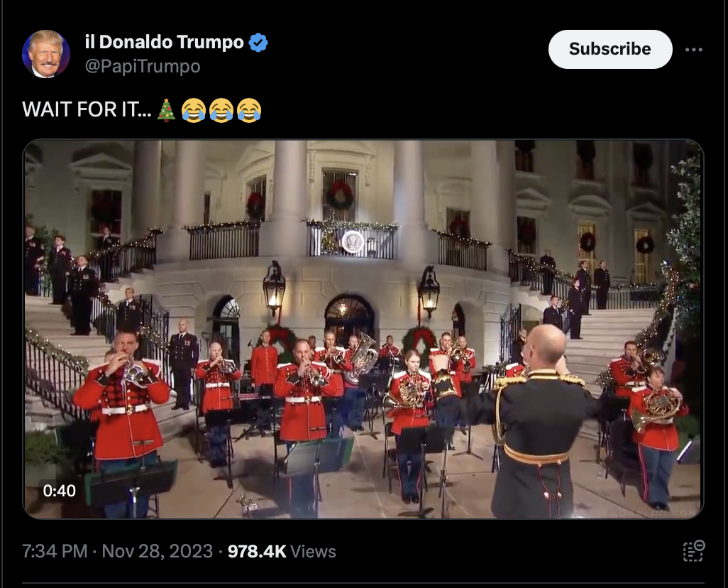The height and width of the screenshot is (588, 728).
Task: Click the Christmas tree emoji
Action: (x=166, y=110)
